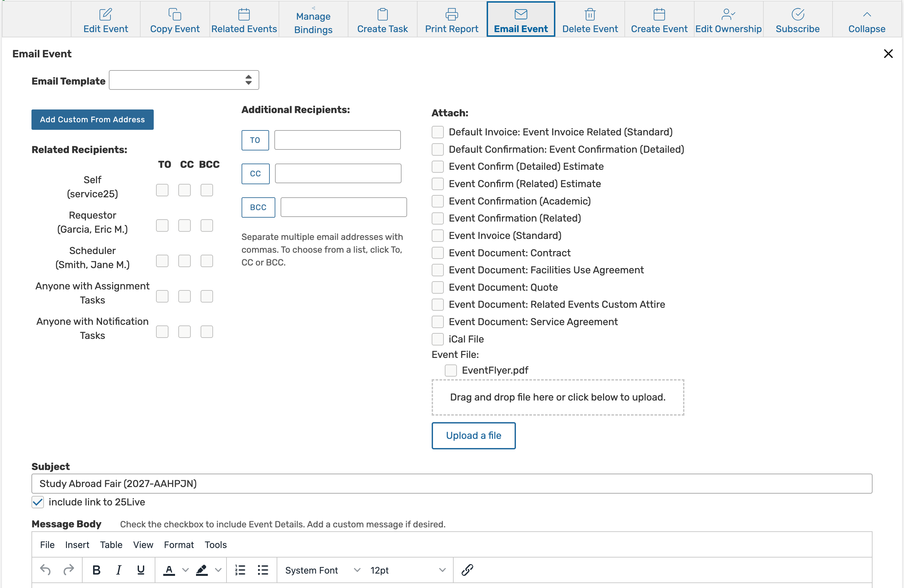Toggle bold formatting in message body
The image size is (904, 588).
click(x=96, y=570)
